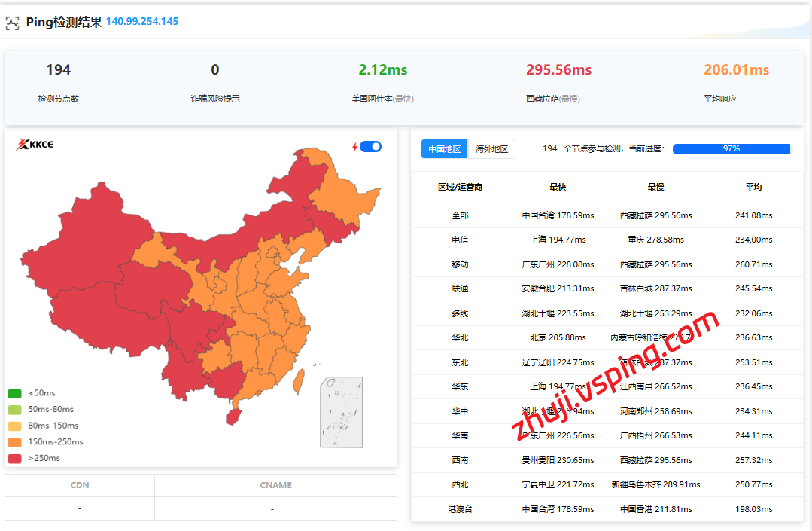Screen dimensions: 812x531
Task: Click the South China Sea inset map
Action: click(341, 412)
